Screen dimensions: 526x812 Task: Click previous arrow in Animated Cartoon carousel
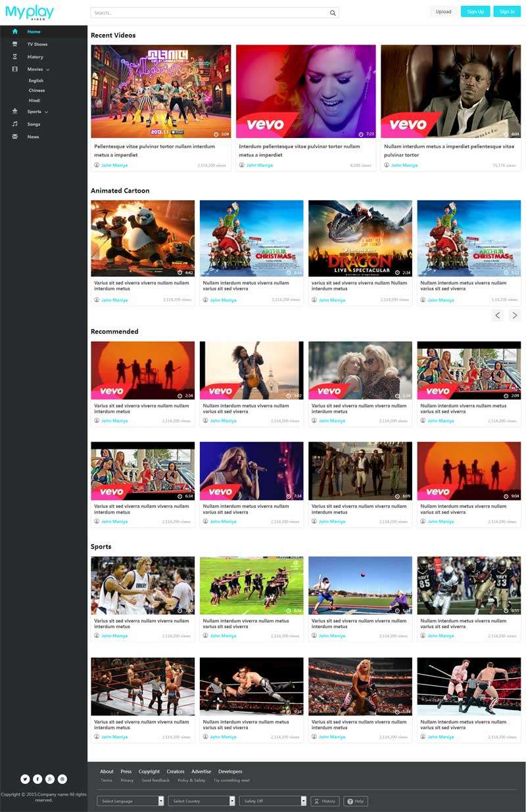(x=498, y=315)
